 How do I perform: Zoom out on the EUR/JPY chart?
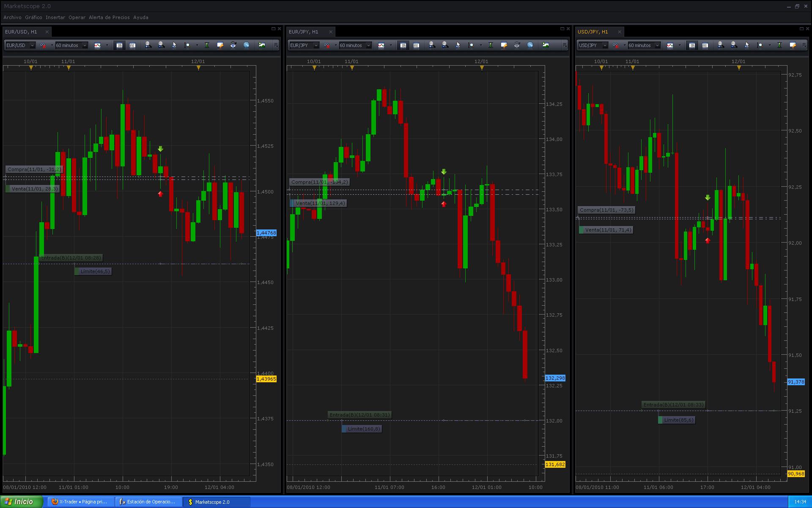point(445,45)
